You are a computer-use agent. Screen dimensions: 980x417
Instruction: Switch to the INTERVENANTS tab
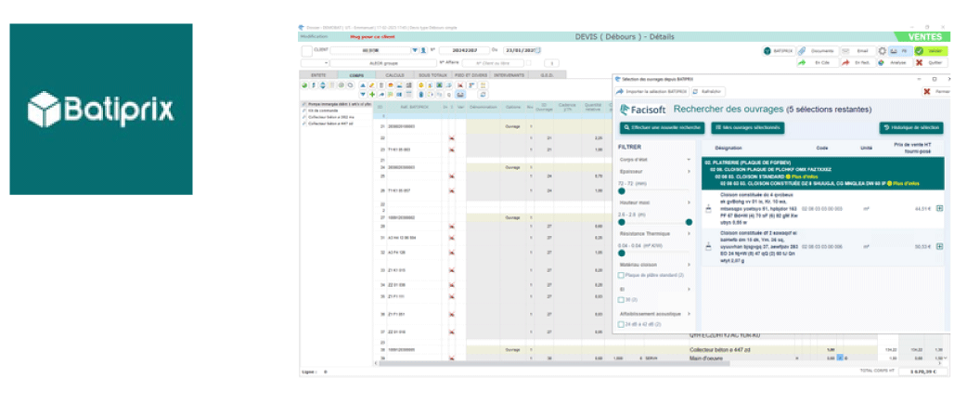(x=509, y=75)
